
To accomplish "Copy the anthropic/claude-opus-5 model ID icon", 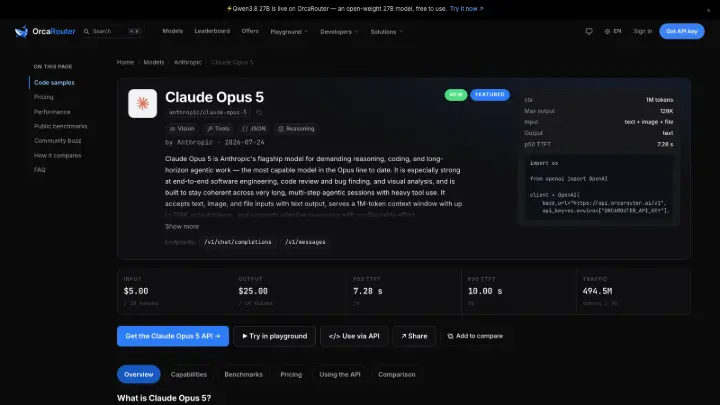I will (259, 112).
